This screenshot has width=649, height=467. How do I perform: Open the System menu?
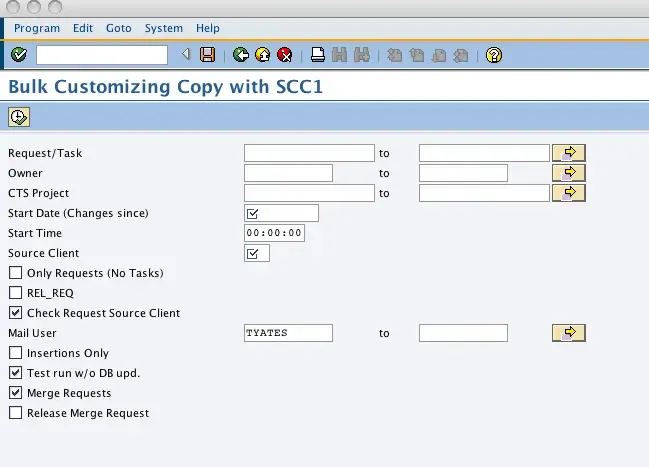click(163, 28)
